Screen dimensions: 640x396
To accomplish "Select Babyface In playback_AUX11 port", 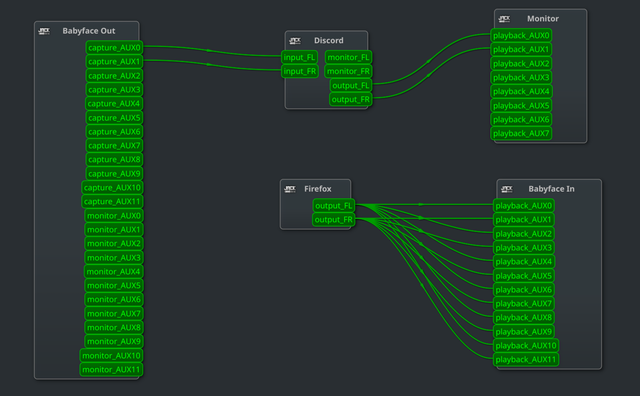I will (x=526, y=360).
